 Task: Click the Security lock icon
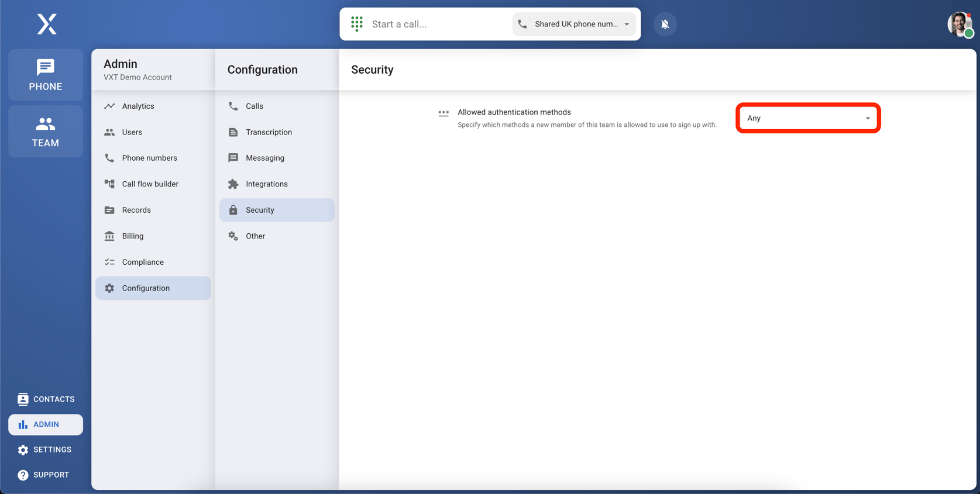click(233, 210)
